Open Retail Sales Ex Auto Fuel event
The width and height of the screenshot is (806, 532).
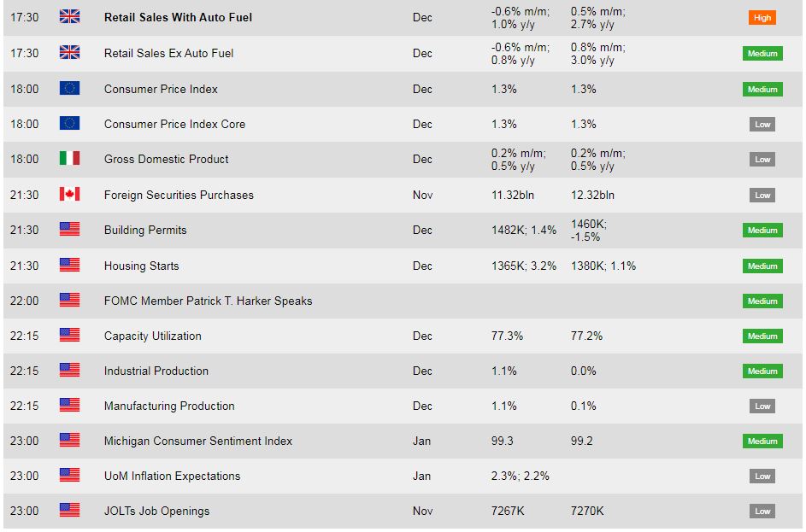click(168, 53)
